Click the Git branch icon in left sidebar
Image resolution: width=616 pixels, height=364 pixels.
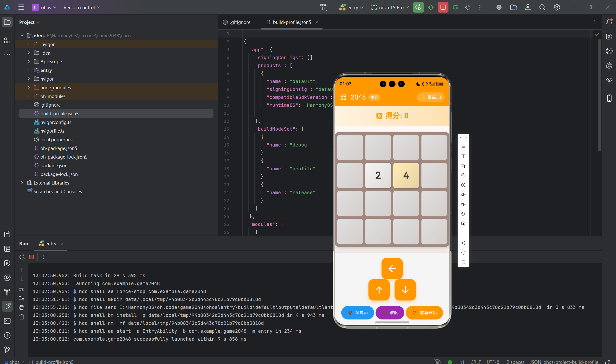(7, 350)
